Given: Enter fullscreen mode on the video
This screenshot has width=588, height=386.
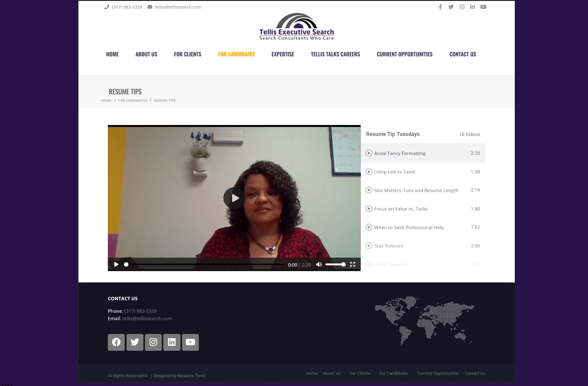Looking at the screenshot, I should tap(353, 264).
